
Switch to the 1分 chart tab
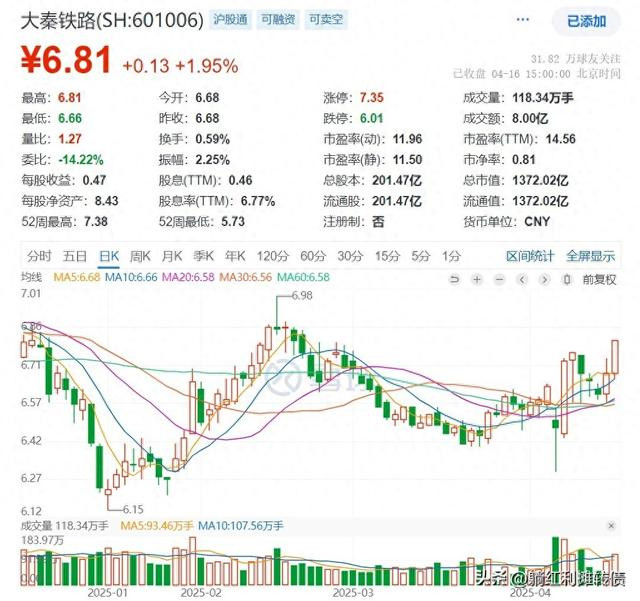[451, 256]
